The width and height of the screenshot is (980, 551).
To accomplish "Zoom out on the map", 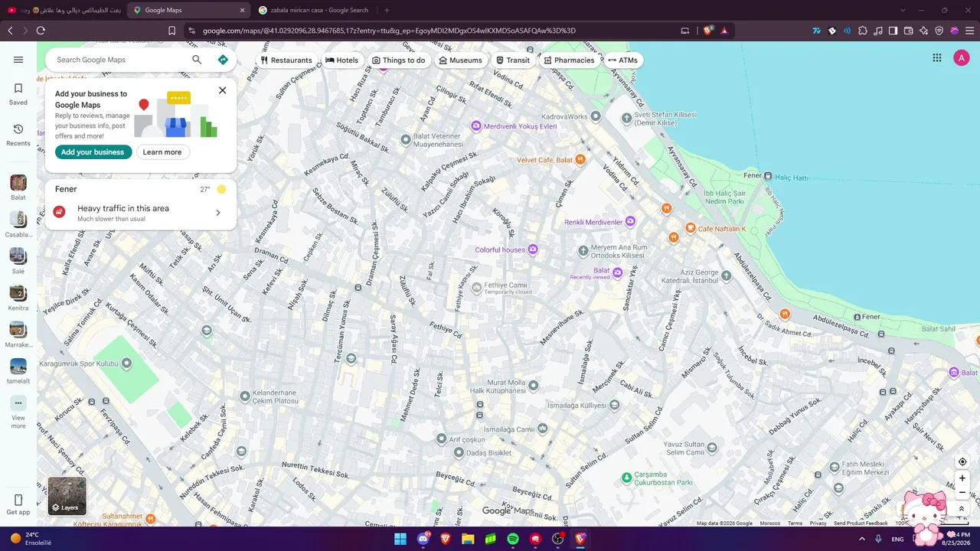I will click(962, 493).
